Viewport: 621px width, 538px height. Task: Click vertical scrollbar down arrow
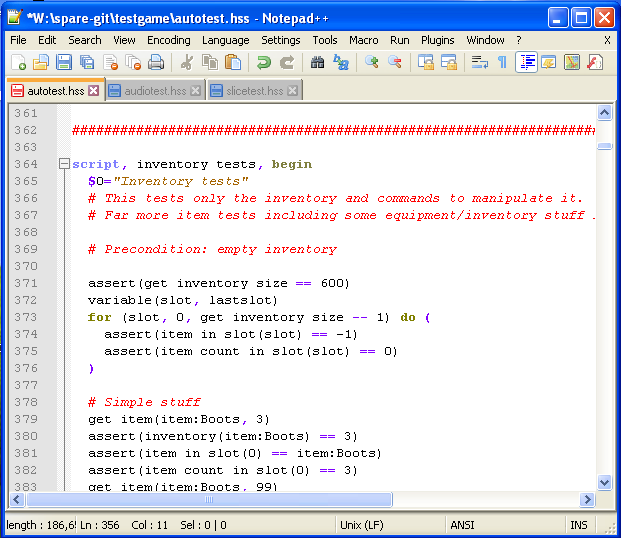(x=604, y=483)
